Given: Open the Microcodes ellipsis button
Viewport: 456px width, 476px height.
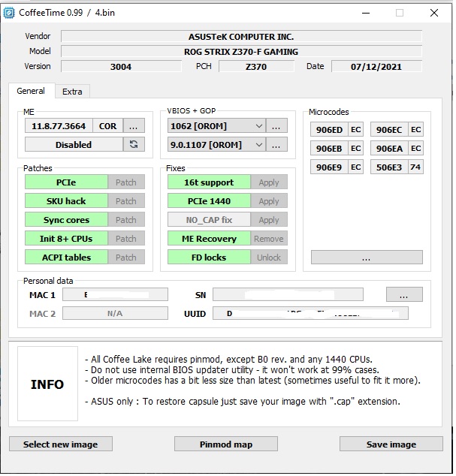Looking at the screenshot, I should click(367, 258).
